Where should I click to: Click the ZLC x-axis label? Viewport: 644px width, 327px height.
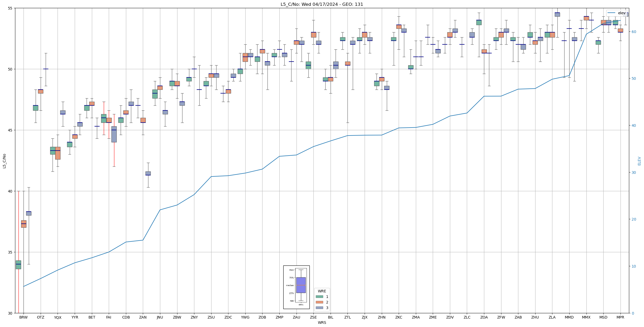[467, 317]
